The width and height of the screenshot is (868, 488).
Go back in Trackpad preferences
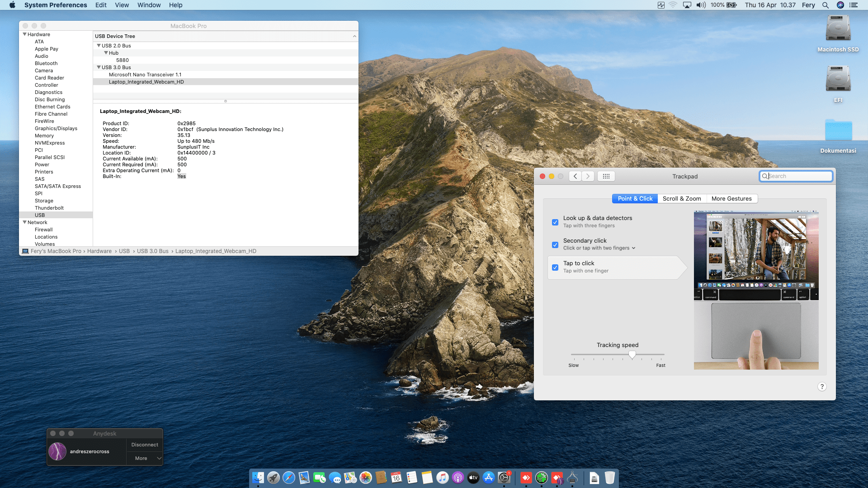(x=575, y=176)
